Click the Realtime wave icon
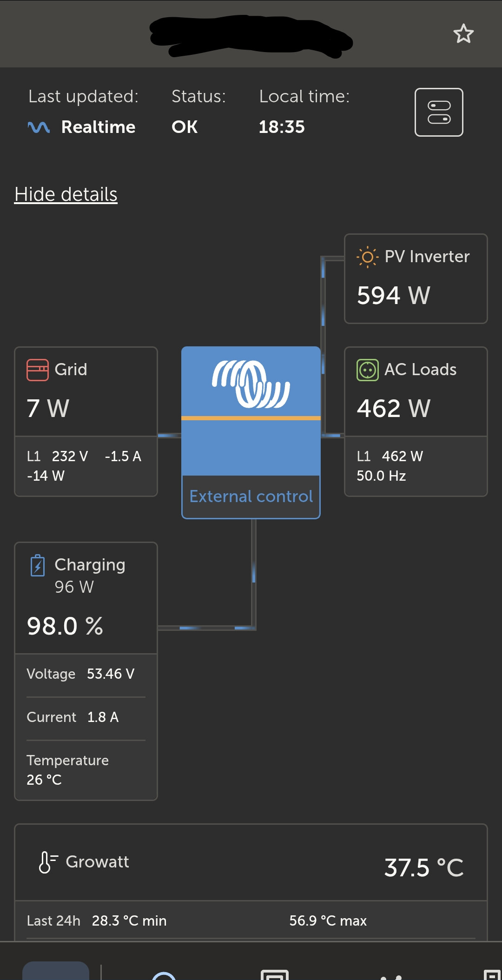The image size is (502, 980). [x=39, y=127]
